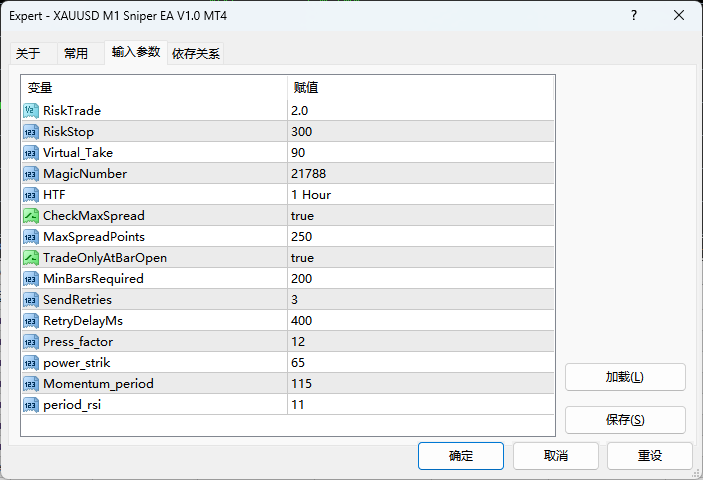
Task: Click the icon next to Virtual_Take
Action: tap(31, 152)
